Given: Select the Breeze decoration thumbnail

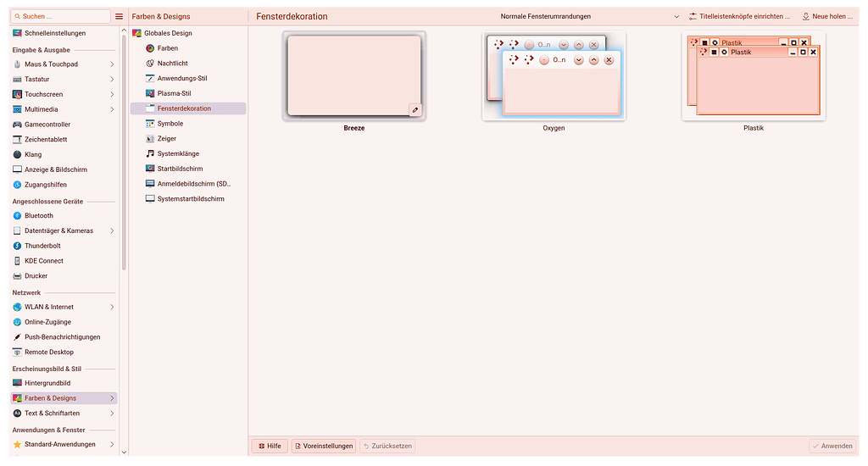Looking at the screenshot, I should tap(354, 75).
